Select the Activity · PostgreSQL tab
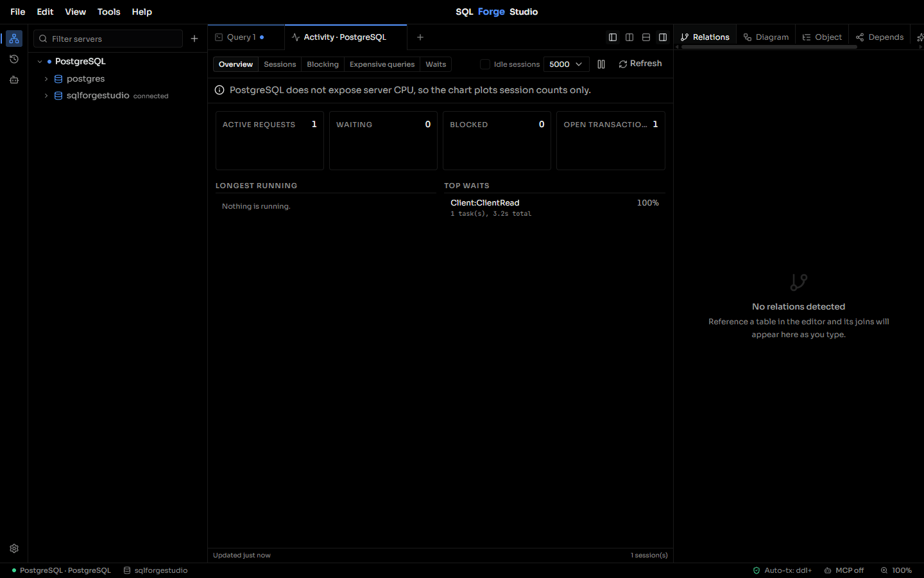924x578 pixels. tap(345, 37)
